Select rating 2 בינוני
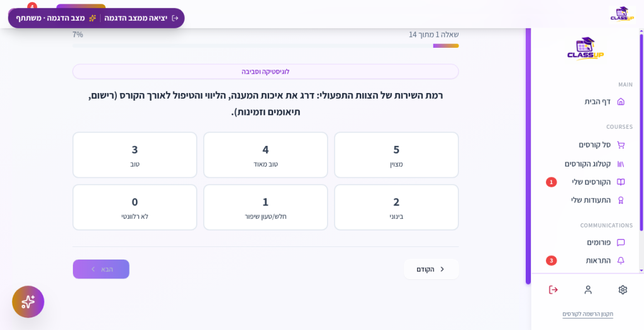The image size is (644, 330). 396,207
